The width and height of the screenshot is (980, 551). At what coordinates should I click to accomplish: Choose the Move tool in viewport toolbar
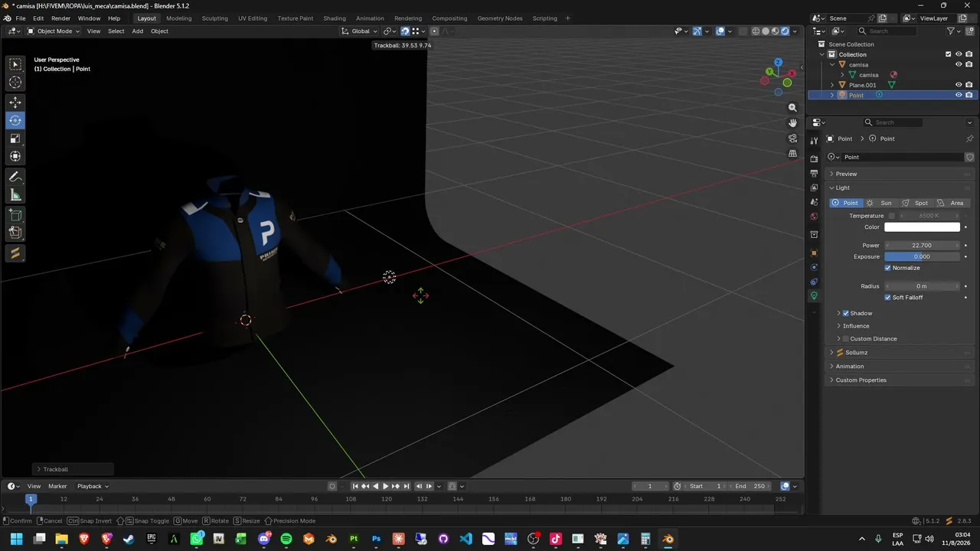[x=15, y=103]
